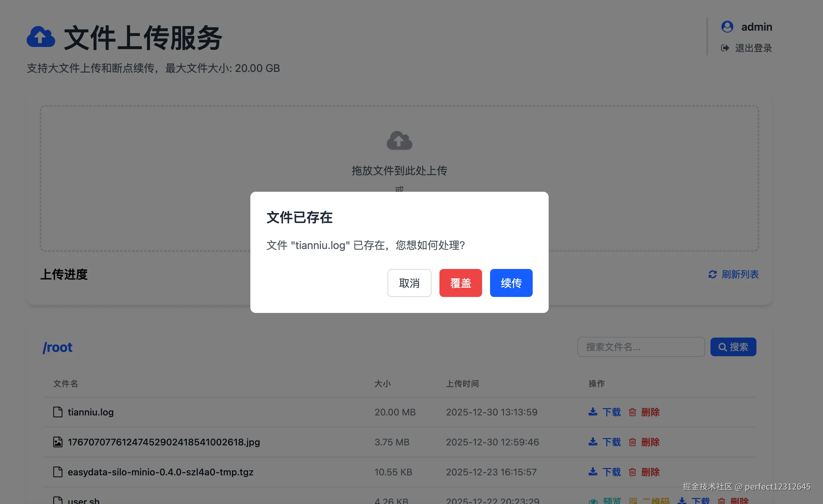Click the dialog title 文件已存在
Screen dimensions: 823x504
(x=299, y=217)
